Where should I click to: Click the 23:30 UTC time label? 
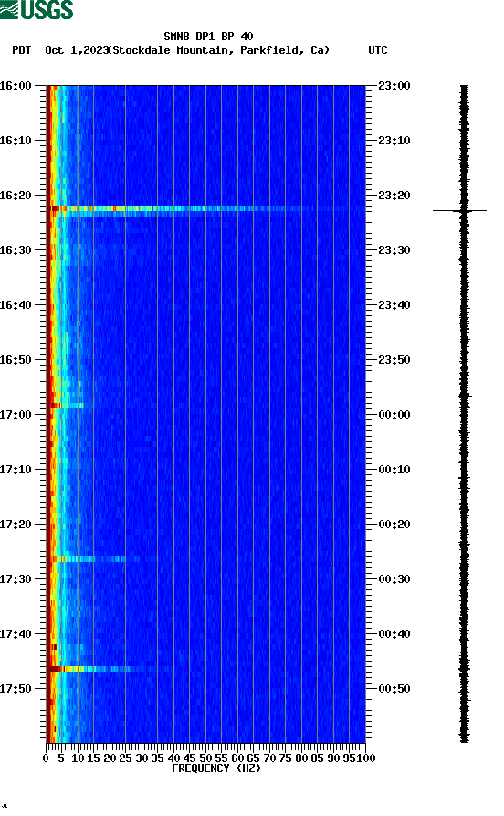[394, 249]
